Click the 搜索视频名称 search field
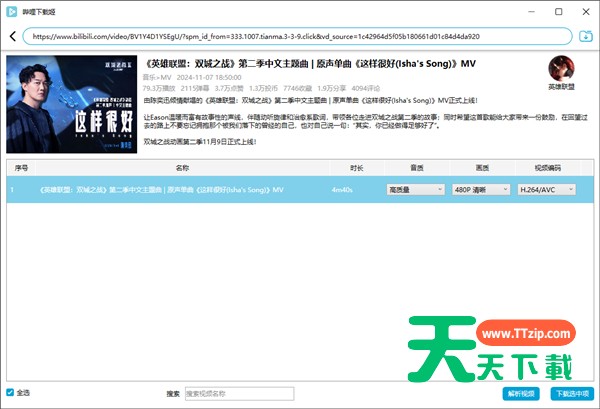The image size is (600, 409). (x=240, y=393)
